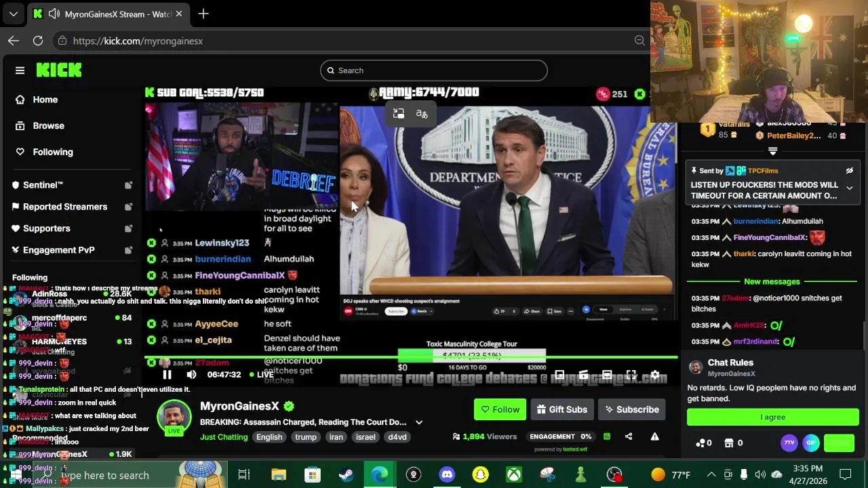Click I agree on the chat rules

pos(773,418)
